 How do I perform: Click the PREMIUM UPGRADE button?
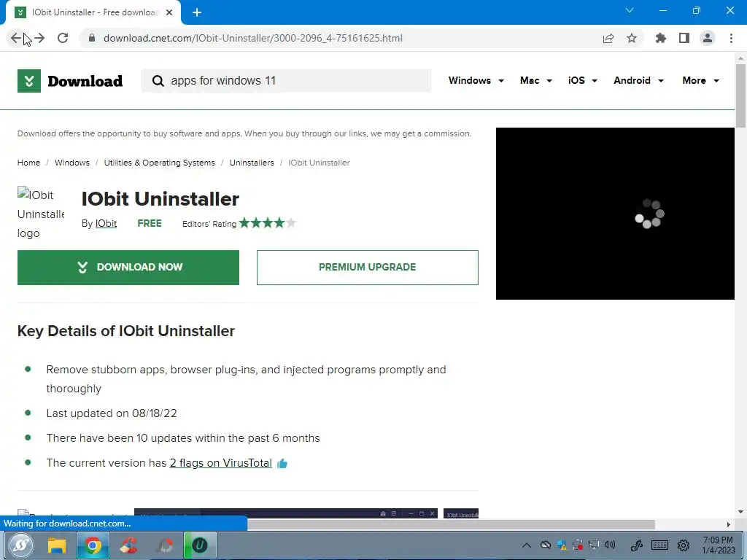(x=368, y=268)
